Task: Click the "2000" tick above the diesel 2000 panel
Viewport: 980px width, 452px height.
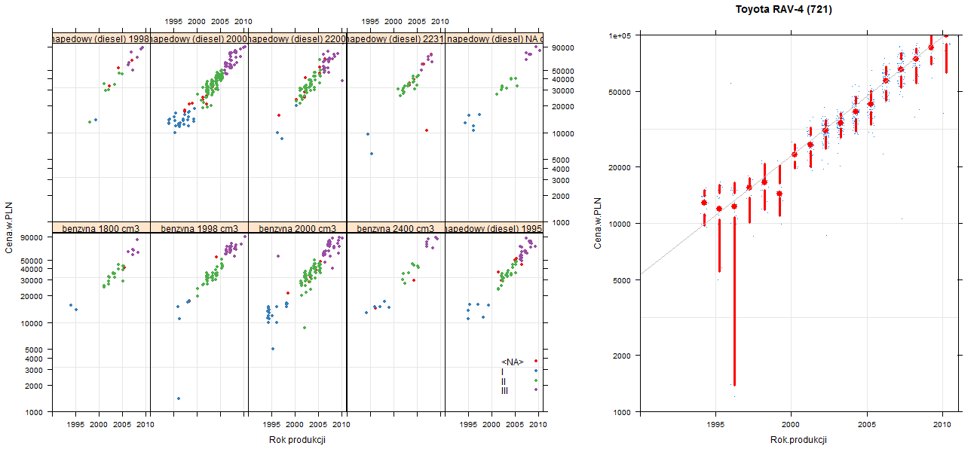Action: [197, 22]
